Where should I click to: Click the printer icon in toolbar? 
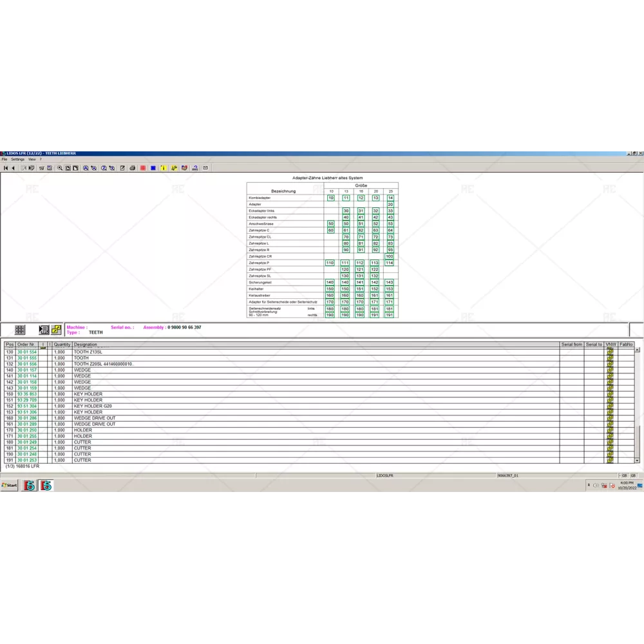click(133, 168)
